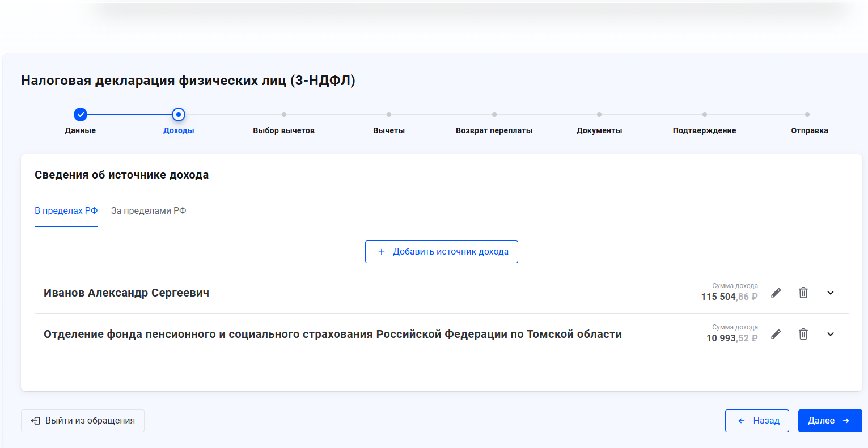
Task: Edit Иванов Александр Сергеевич income source
Action: [776, 293]
